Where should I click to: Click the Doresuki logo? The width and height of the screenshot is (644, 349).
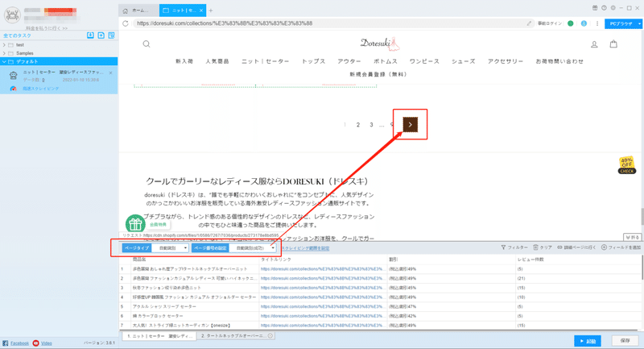pos(379,44)
